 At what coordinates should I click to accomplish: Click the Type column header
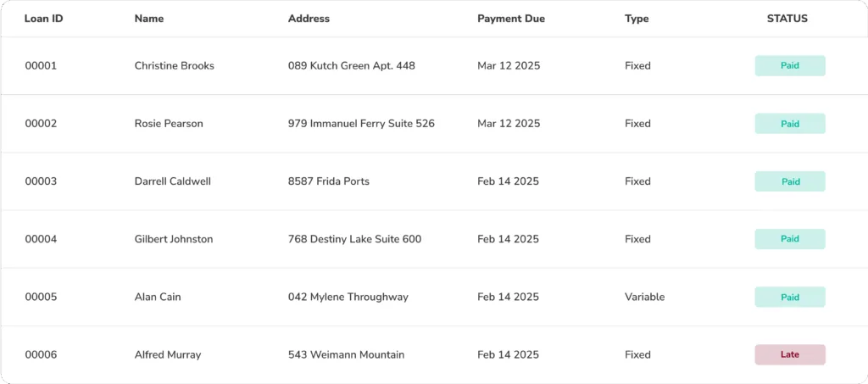[637, 19]
